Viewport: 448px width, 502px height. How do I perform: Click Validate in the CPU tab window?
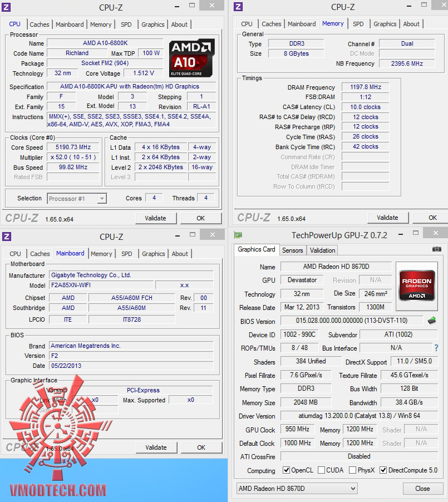point(156,218)
